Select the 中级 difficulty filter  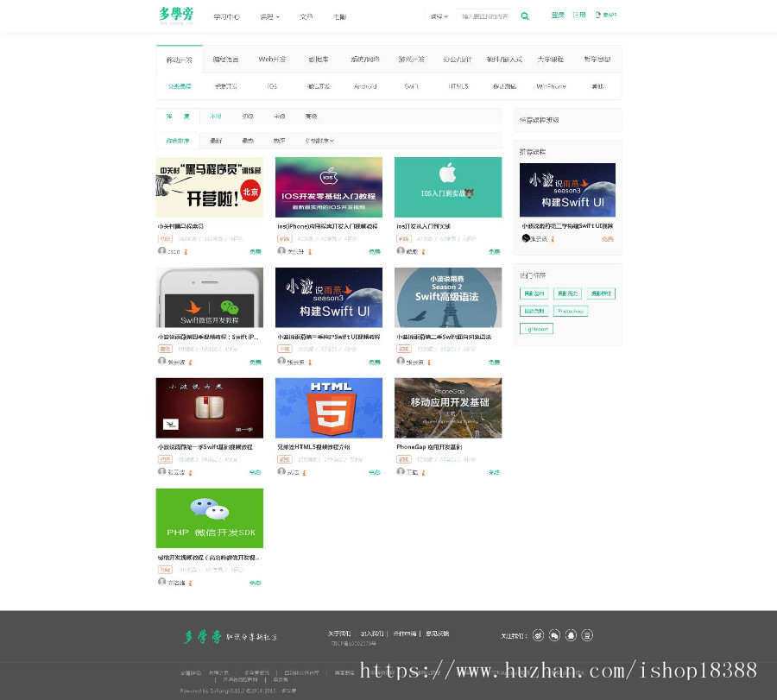[280, 117]
